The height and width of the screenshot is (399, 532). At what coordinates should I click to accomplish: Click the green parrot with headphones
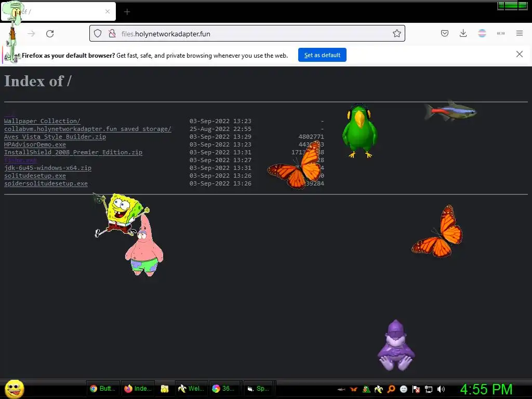[x=360, y=131]
